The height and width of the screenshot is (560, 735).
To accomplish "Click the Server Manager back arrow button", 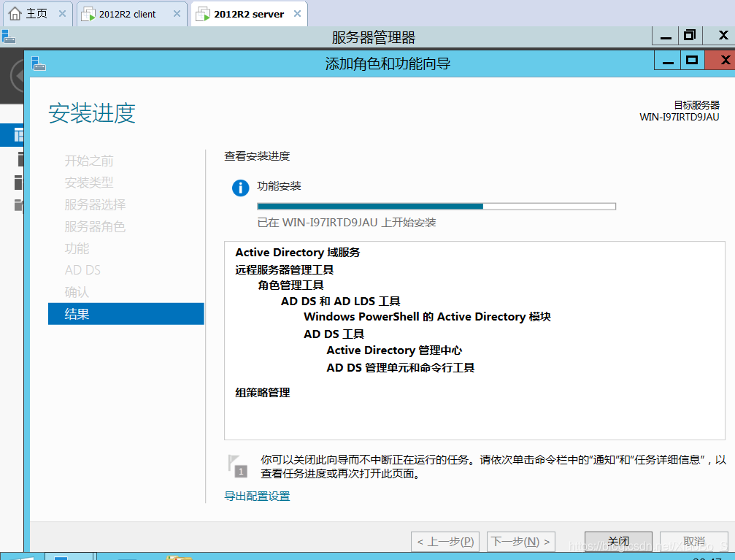I will tap(18, 76).
